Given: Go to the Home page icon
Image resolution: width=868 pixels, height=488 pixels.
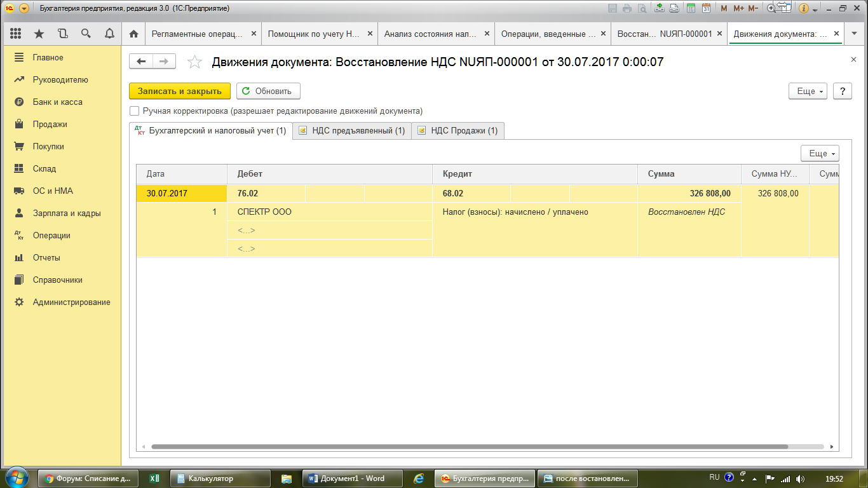Looking at the screenshot, I should point(133,34).
